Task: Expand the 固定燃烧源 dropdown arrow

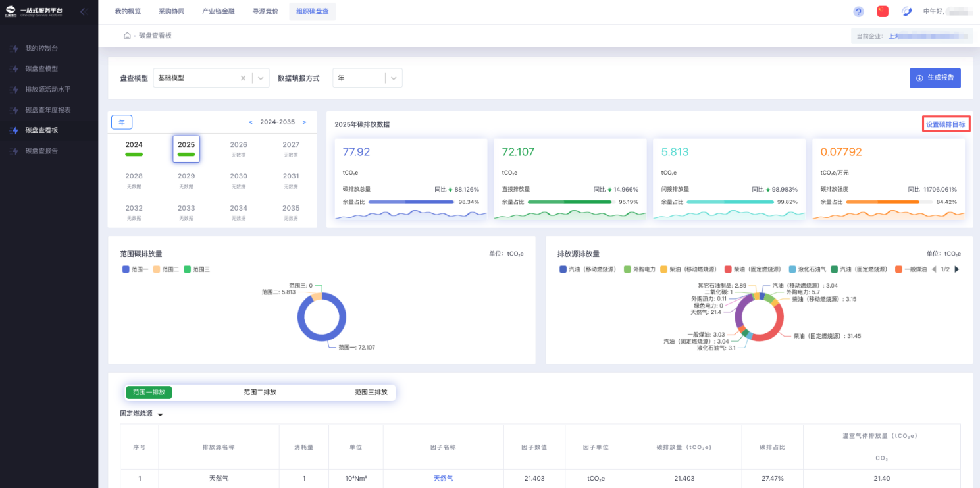Action: (x=160, y=414)
